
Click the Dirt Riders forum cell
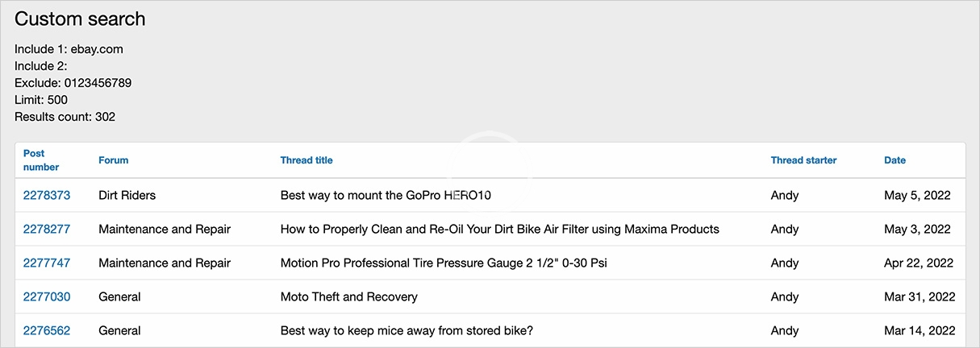(127, 195)
